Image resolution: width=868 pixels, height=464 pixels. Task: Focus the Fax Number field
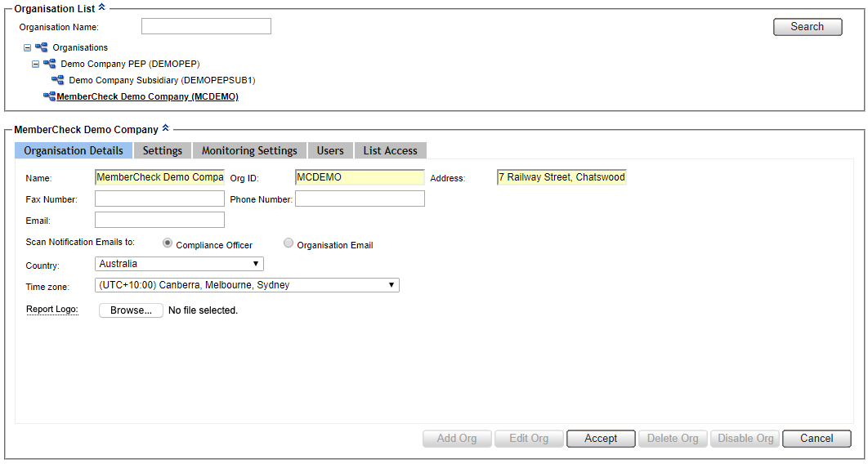(x=160, y=199)
